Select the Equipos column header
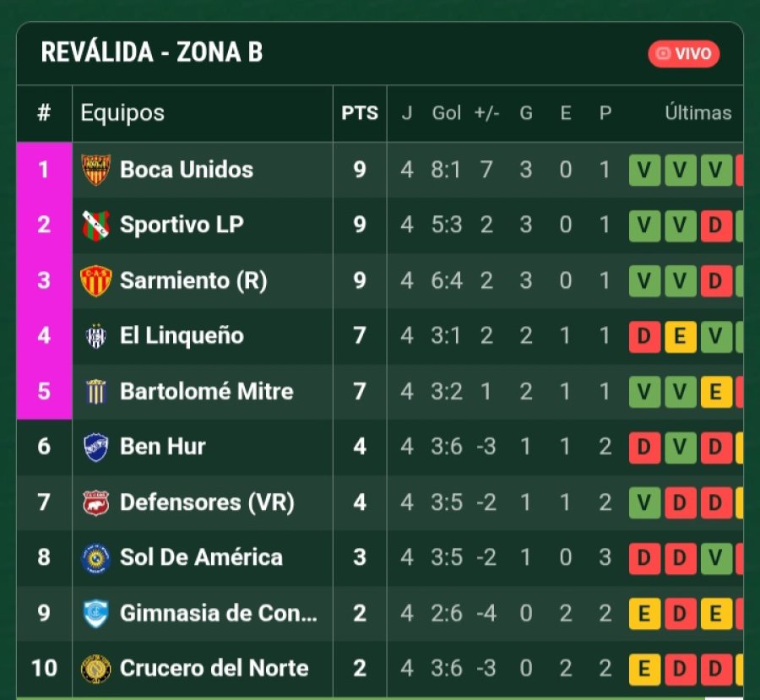 click(x=122, y=113)
